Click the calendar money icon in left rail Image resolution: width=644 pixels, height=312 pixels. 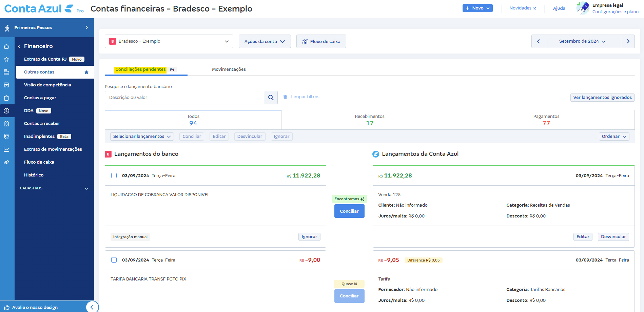coord(6,124)
